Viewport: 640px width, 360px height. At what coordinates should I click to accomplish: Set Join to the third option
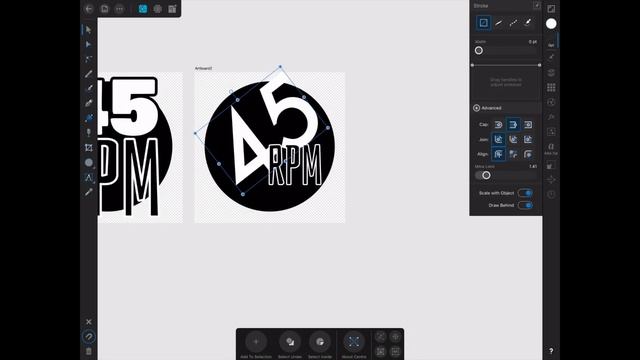point(528,139)
